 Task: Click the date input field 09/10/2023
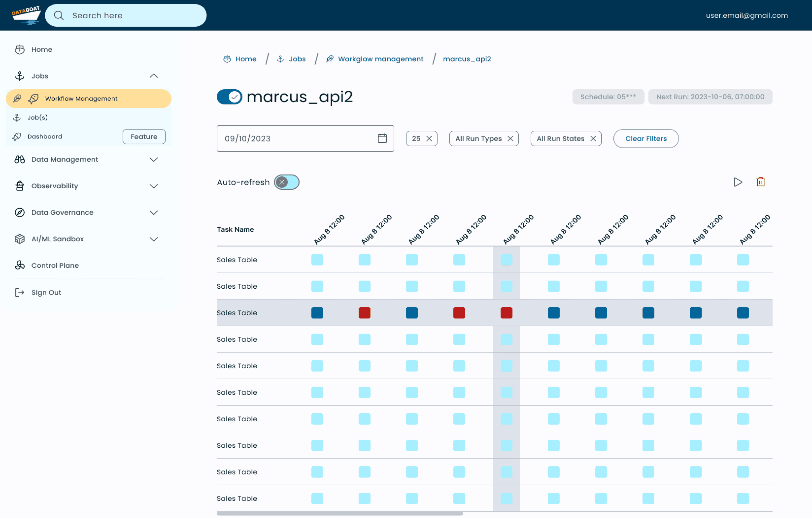pyautogui.click(x=305, y=138)
